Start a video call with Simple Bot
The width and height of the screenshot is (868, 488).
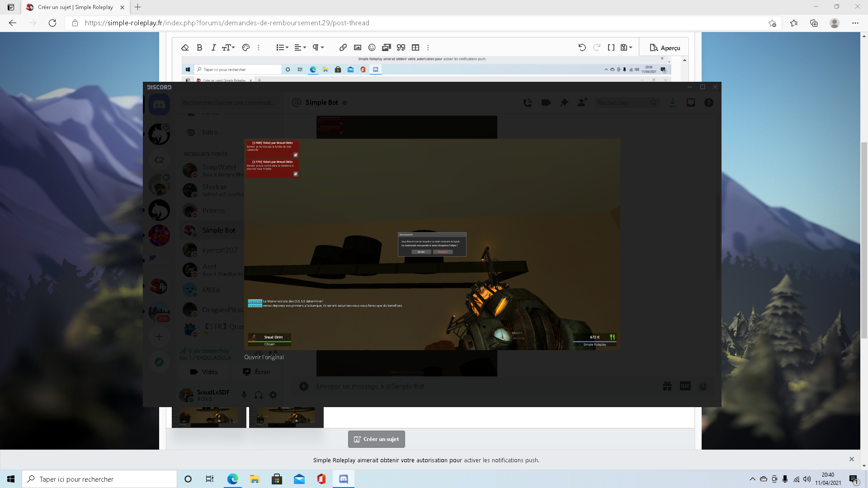pyautogui.click(x=546, y=103)
